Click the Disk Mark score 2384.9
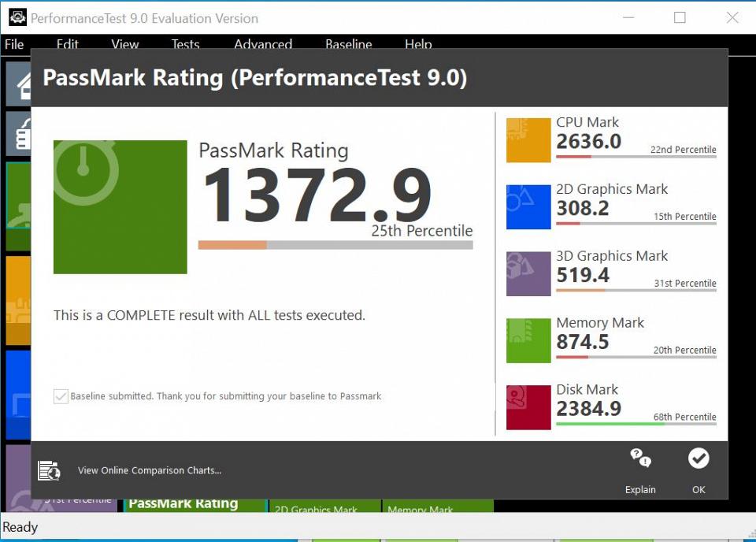The width and height of the screenshot is (756, 542). pyautogui.click(x=589, y=408)
